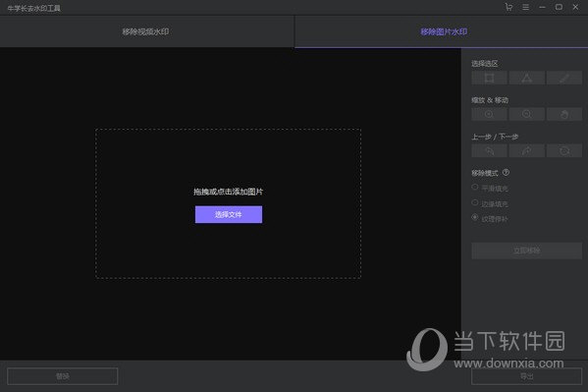Screen dimensions: 588x392
Task: Click the 导出 button at bottom right
Action: point(526,376)
